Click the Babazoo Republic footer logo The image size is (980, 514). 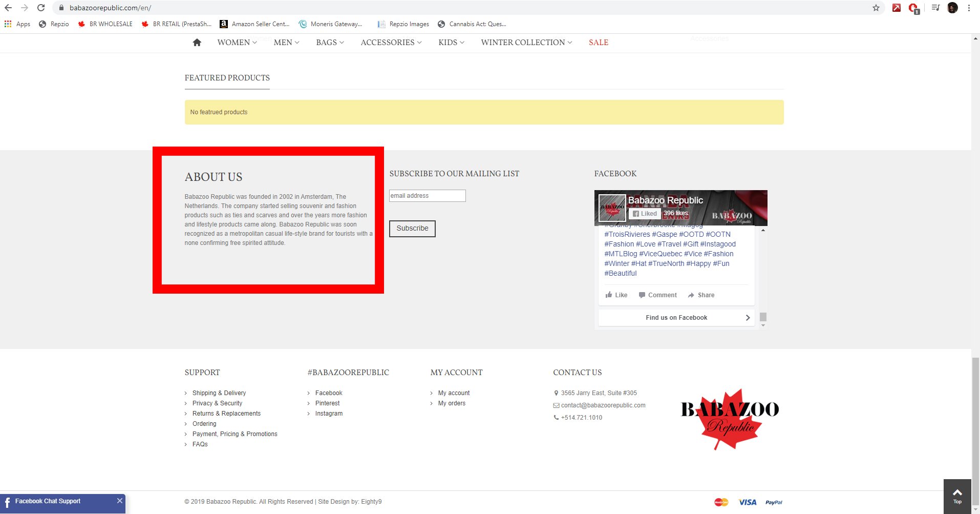tap(730, 419)
